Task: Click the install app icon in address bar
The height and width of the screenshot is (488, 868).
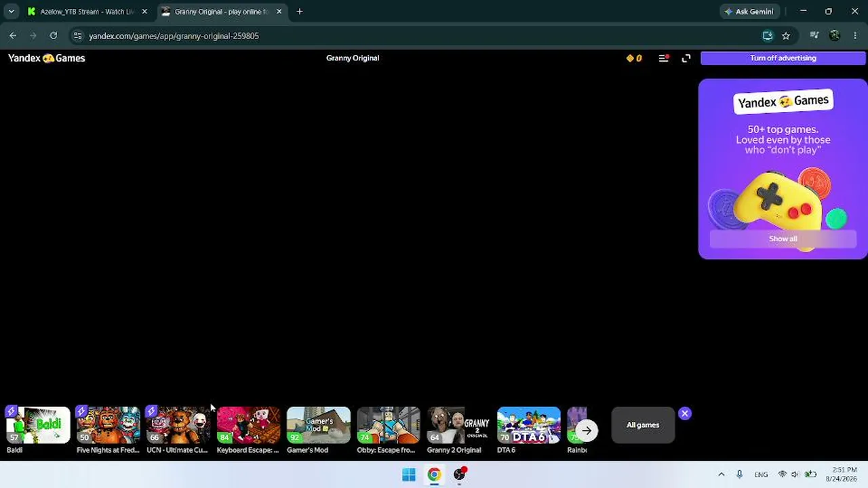Action: point(768,36)
